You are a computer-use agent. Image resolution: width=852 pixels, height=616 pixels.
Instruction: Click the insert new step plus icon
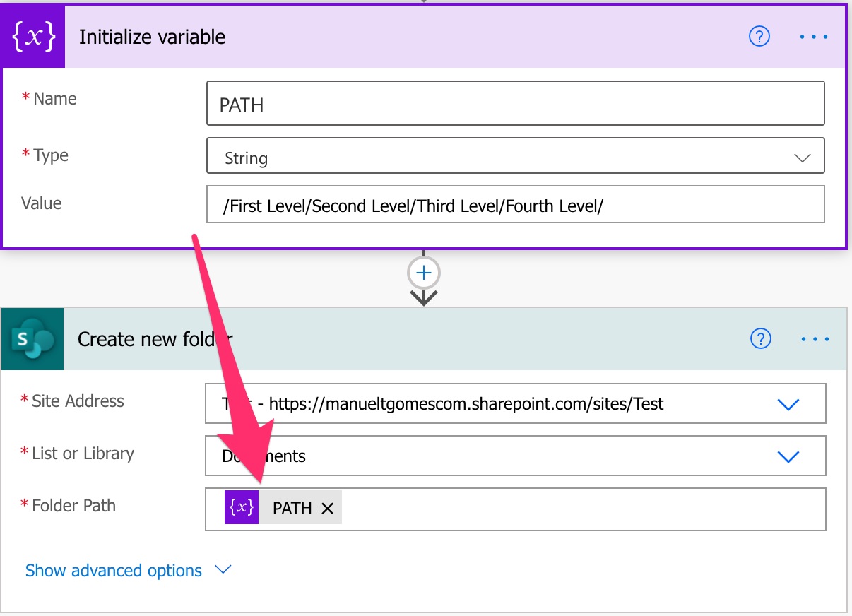423,273
